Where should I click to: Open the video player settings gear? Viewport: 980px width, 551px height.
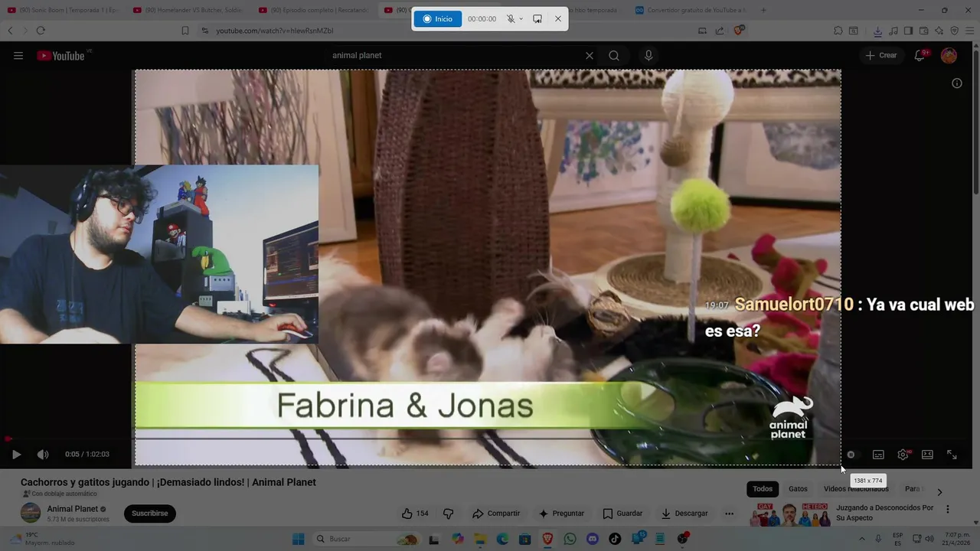click(903, 455)
